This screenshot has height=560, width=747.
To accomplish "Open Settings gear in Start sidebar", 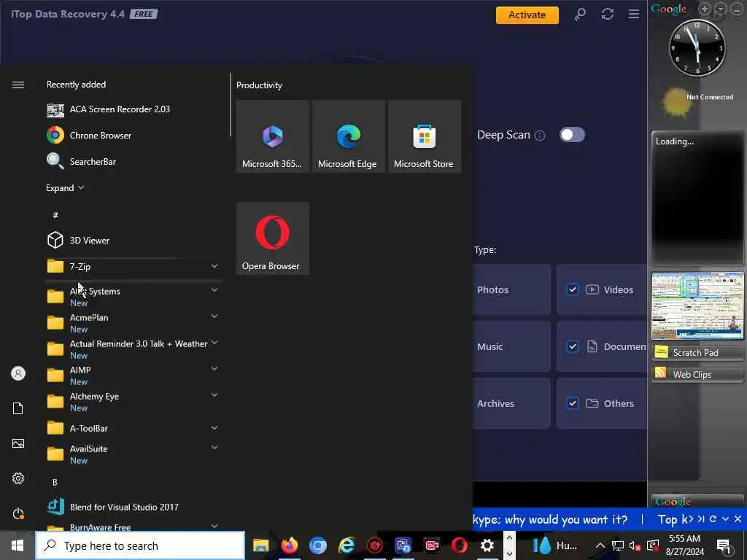I will [18, 478].
